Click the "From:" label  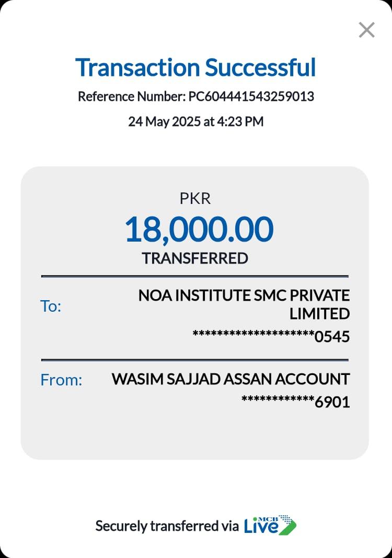coord(61,380)
